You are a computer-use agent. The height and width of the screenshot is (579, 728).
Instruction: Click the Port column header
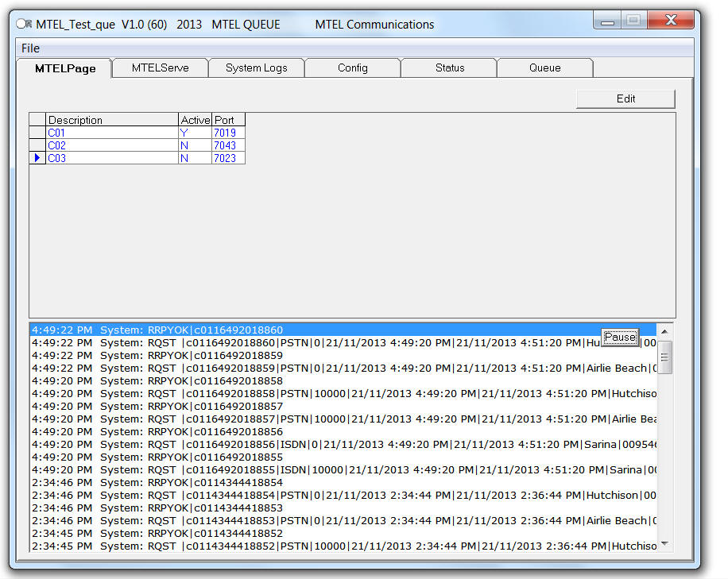pyautogui.click(x=228, y=121)
